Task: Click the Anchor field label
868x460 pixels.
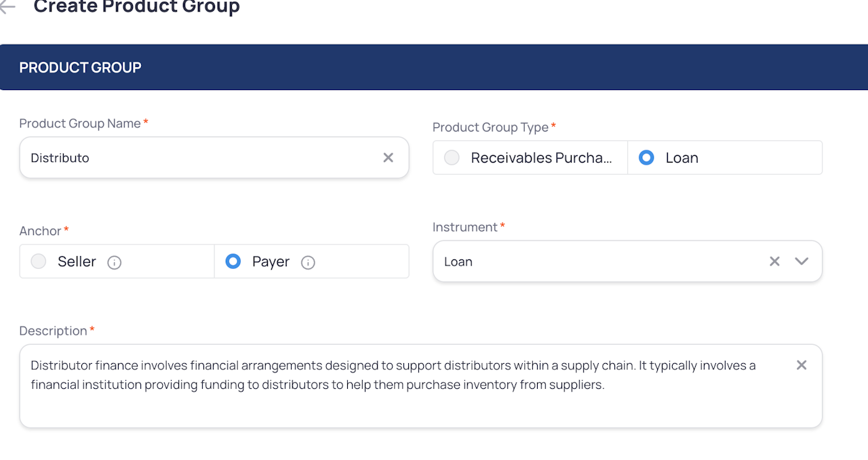Action: (x=41, y=231)
